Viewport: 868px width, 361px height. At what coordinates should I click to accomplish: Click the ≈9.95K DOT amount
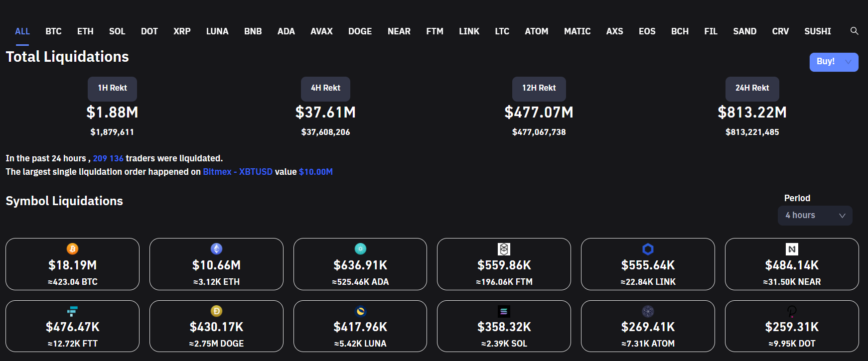pyautogui.click(x=792, y=344)
